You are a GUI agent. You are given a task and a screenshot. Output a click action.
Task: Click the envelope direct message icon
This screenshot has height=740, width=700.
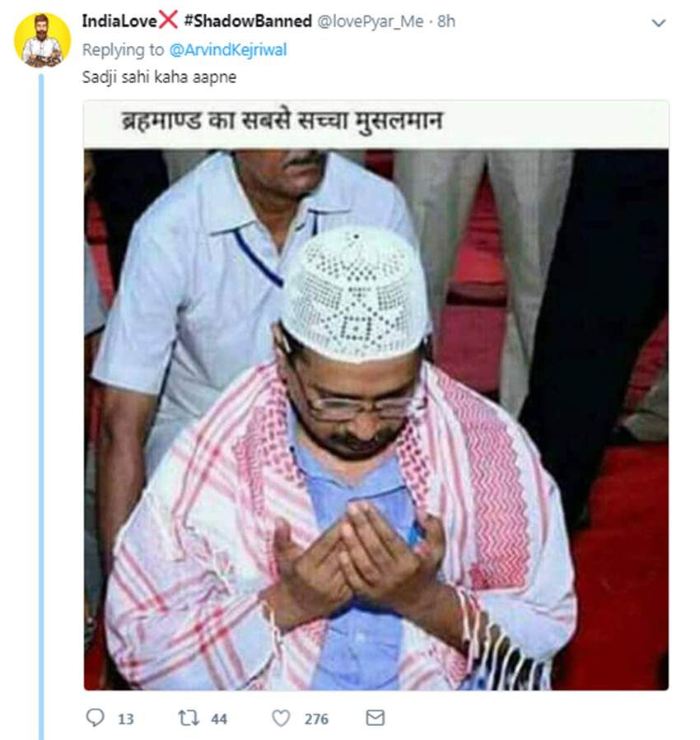point(375,718)
